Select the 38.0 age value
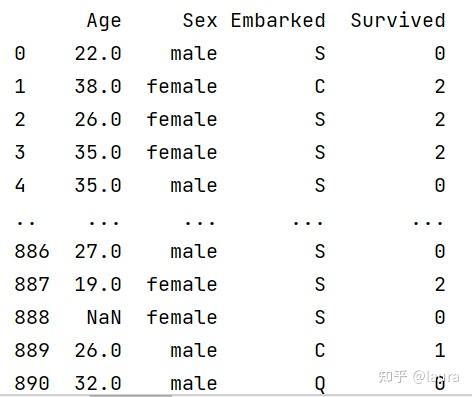This screenshot has width=472, height=397. click(x=98, y=86)
